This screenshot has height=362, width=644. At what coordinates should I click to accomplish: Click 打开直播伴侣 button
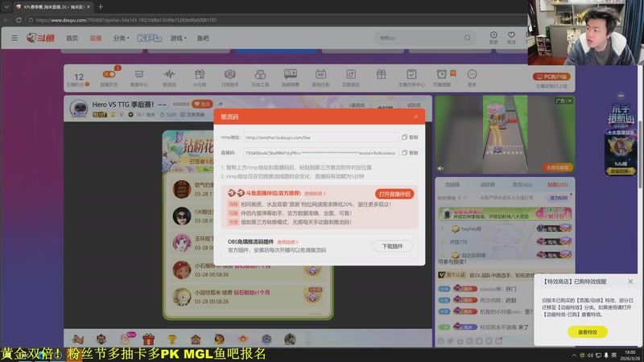point(394,194)
